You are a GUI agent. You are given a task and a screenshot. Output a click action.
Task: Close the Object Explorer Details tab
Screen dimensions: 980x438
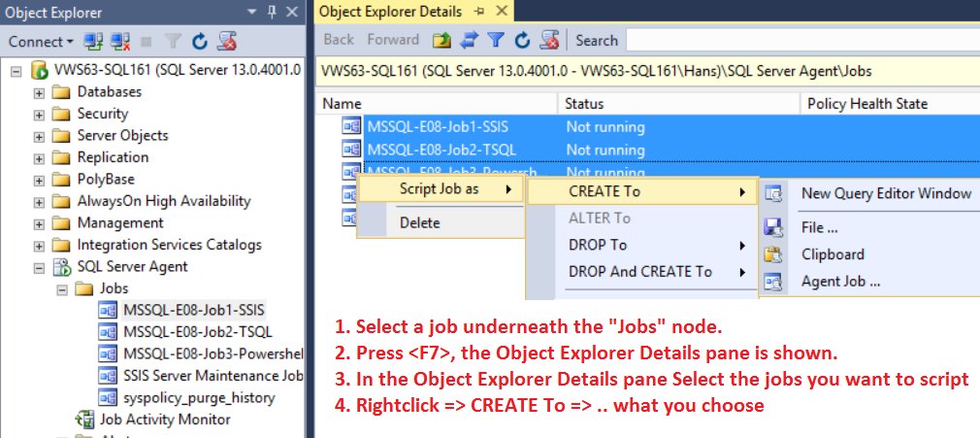coord(501,12)
